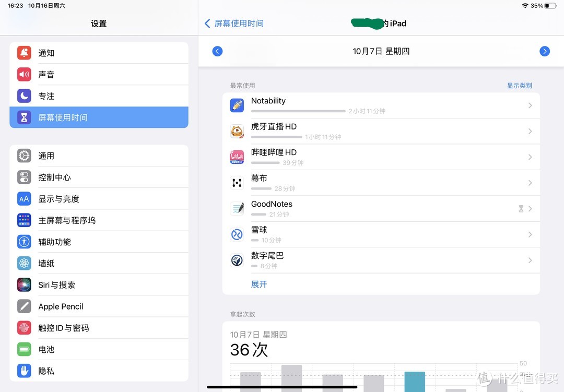
Task: Tap the 控制中心 switches icon
Action: click(24, 177)
